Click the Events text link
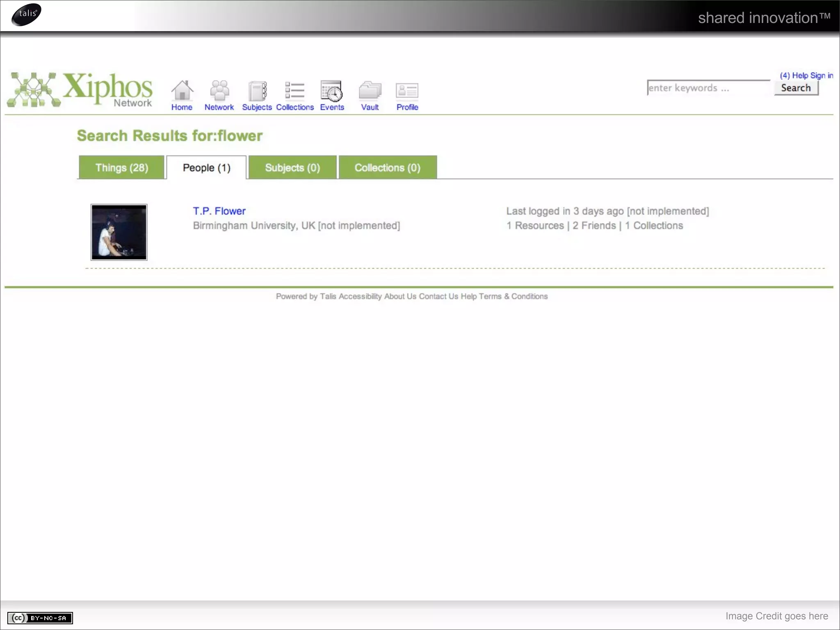Viewport: 840px width, 630px height. pyautogui.click(x=332, y=107)
